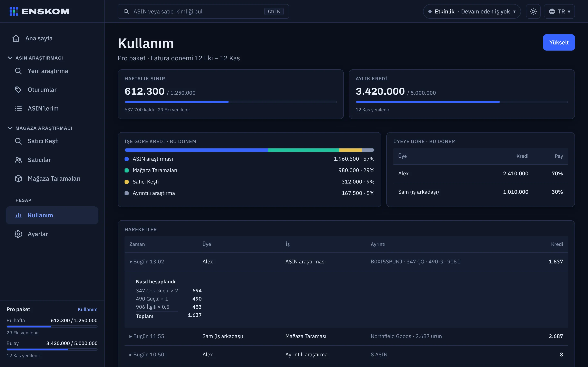This screenshot has width=588, height=367.
Task: Collapse the MAĞAZA ARAŞTIRMACI sidebar section
Action: tap(10, 128)
